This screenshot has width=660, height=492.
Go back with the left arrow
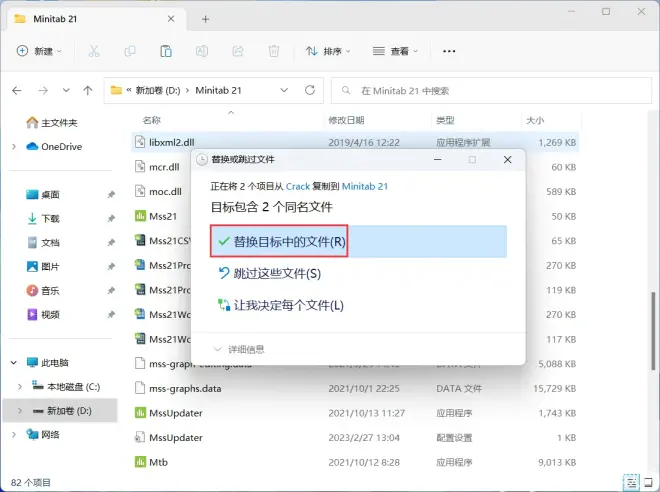point(17,90)
